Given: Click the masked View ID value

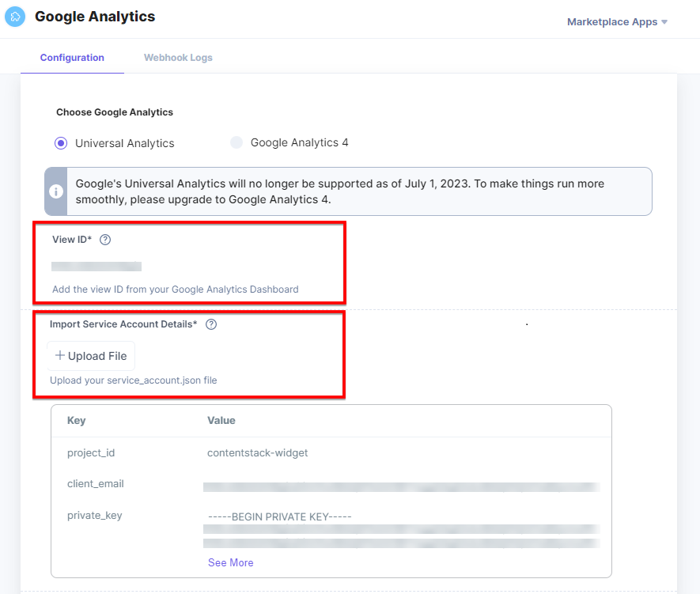Looking at the screenshot, I should coord(98,267).
